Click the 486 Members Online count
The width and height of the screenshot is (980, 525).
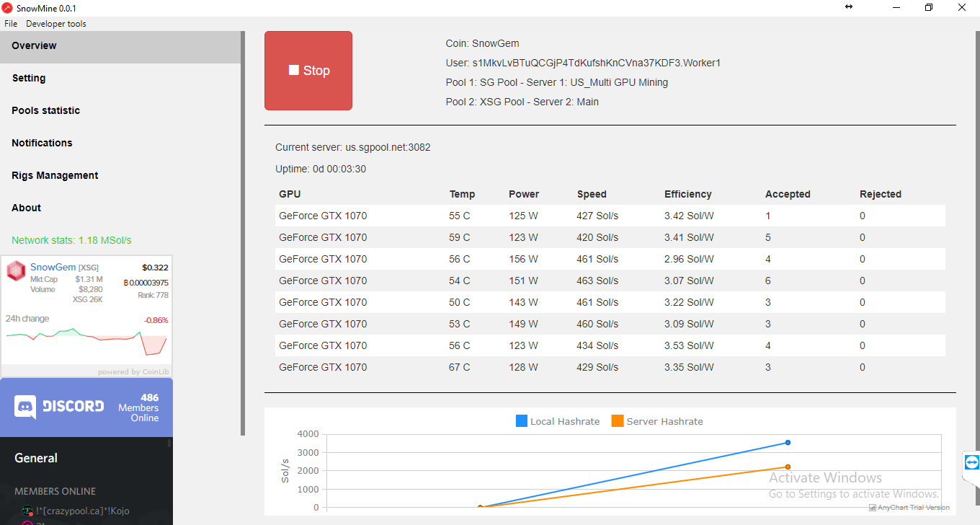tap(138, 407)
